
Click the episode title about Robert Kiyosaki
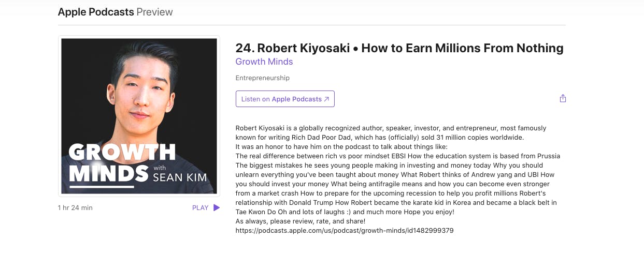click(399, 48)
